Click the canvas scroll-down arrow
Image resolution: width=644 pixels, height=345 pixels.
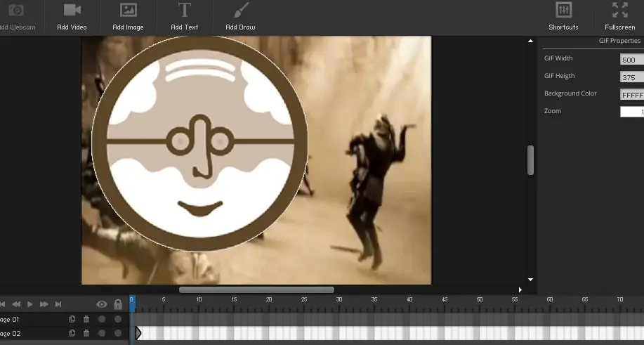tap(530, 280)
